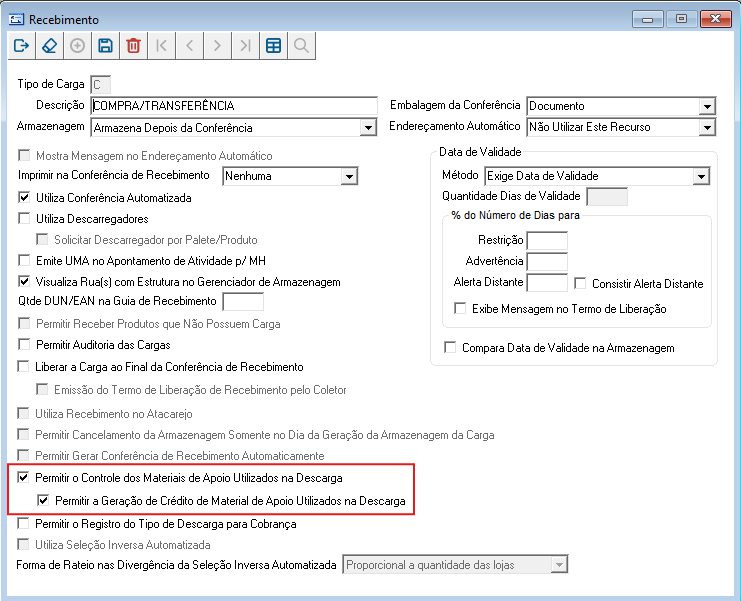Open the table grid view icon
The image size is (741, 601).
click(x=273, y=46)
